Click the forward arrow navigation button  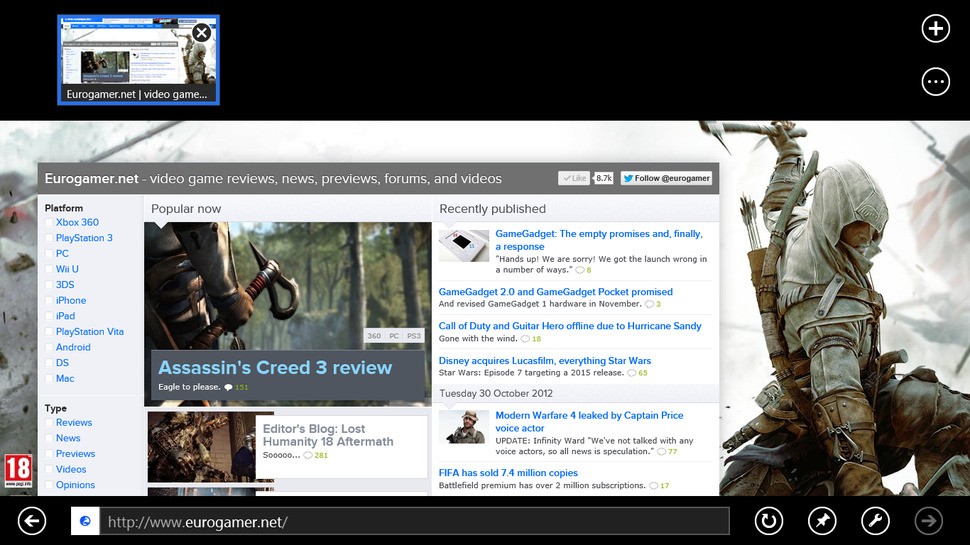929,521
